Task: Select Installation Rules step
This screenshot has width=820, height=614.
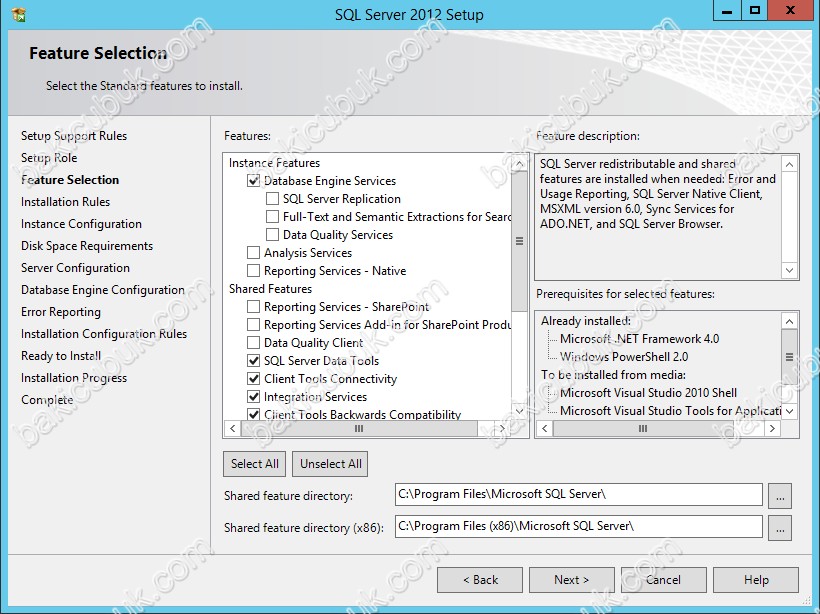Action: point(65,202)
